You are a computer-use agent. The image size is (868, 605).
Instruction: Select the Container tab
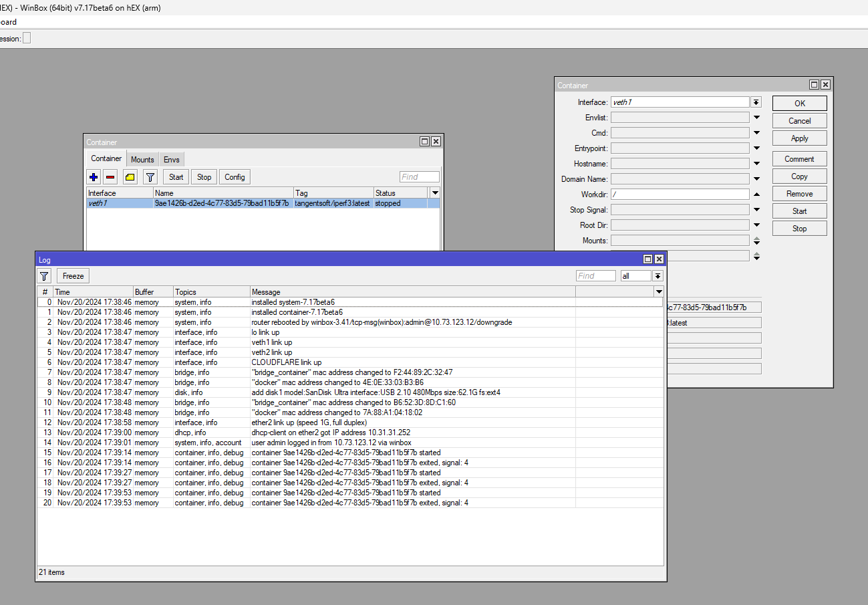[x=106, y=159]
